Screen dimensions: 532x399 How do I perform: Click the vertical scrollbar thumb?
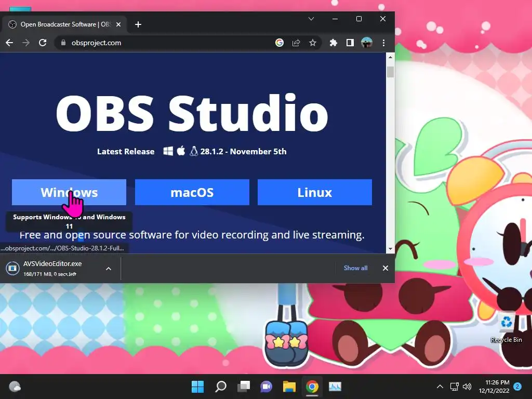[390, 72]
